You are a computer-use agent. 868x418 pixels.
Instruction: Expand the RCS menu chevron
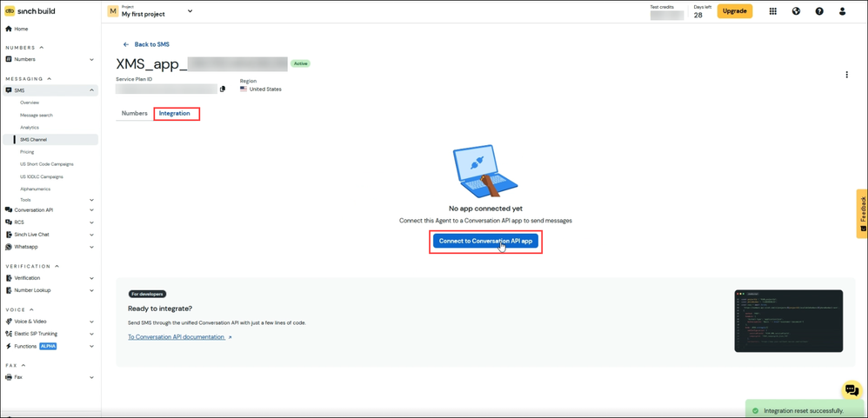point(92,222)
